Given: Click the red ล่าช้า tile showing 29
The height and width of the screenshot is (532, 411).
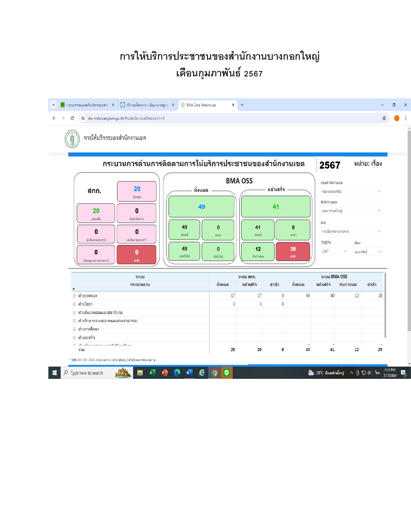Looking at the screenshot, I should point(293,251).
